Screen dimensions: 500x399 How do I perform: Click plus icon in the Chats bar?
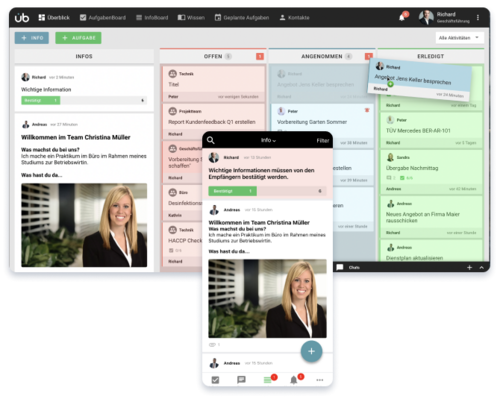coord(469,267)
